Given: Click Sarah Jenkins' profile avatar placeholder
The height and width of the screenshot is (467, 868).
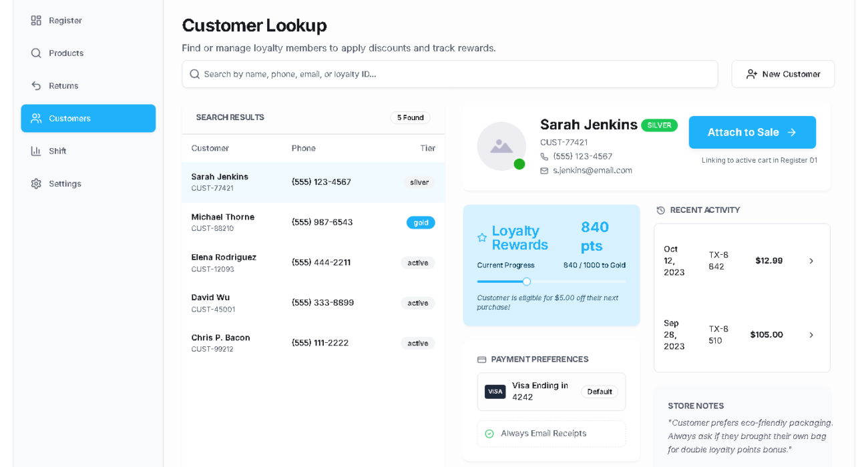Looking at the screenshot, I should pos(501,146).
